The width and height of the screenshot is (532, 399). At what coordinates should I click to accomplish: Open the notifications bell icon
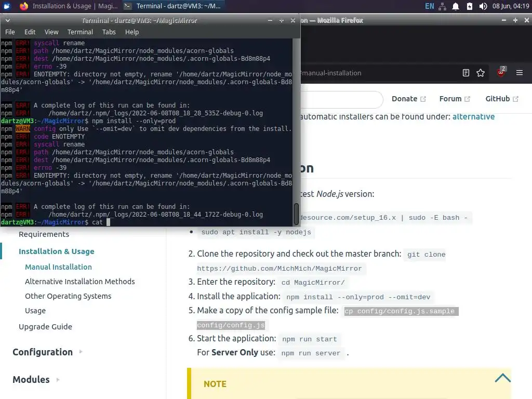click(x=456, y=6)
